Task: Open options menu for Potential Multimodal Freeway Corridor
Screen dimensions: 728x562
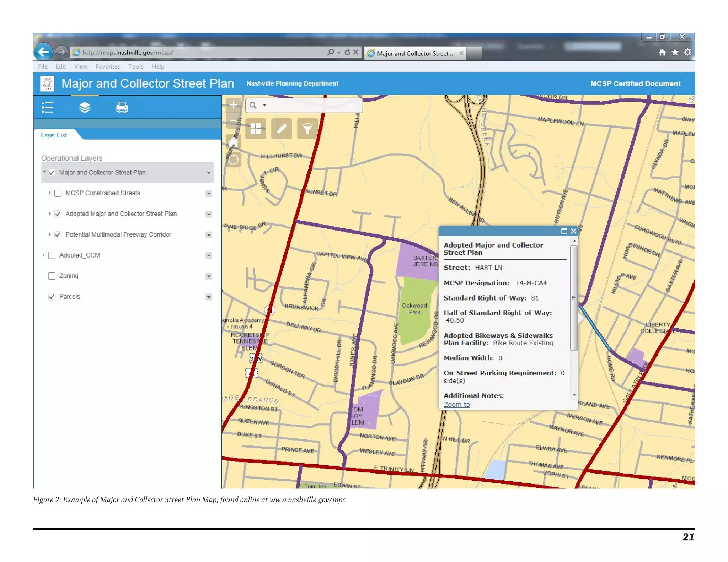Action: [209, 234]
